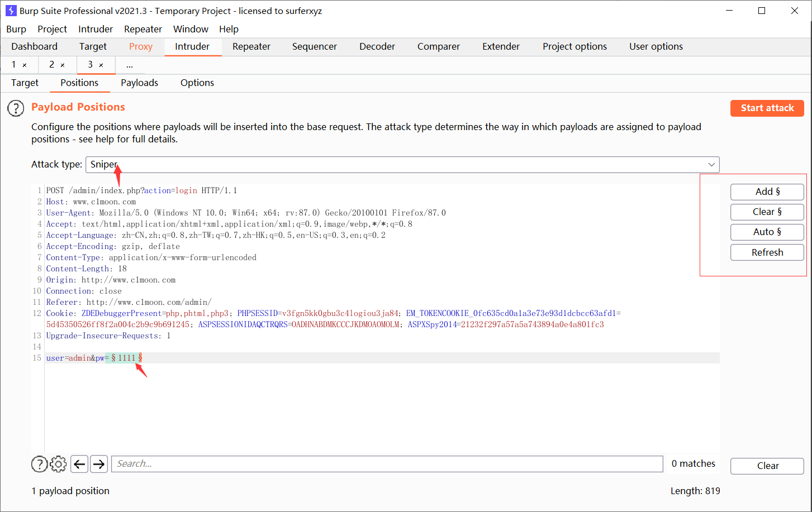
Task: Open the Payload Positions help icon
Action: point(16,108)
